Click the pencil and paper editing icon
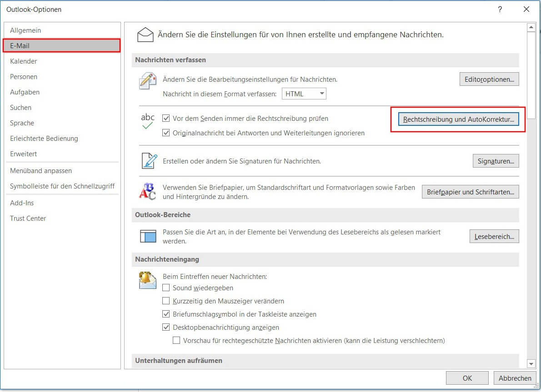The height and width of the screenshot is (392, 541). 148,81
